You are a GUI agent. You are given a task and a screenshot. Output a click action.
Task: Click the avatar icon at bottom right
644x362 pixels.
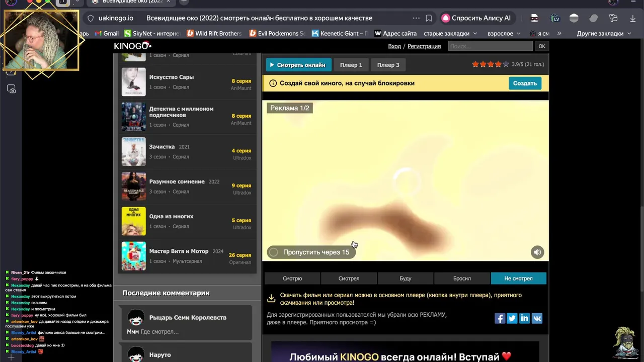click(x=625, y=343)
